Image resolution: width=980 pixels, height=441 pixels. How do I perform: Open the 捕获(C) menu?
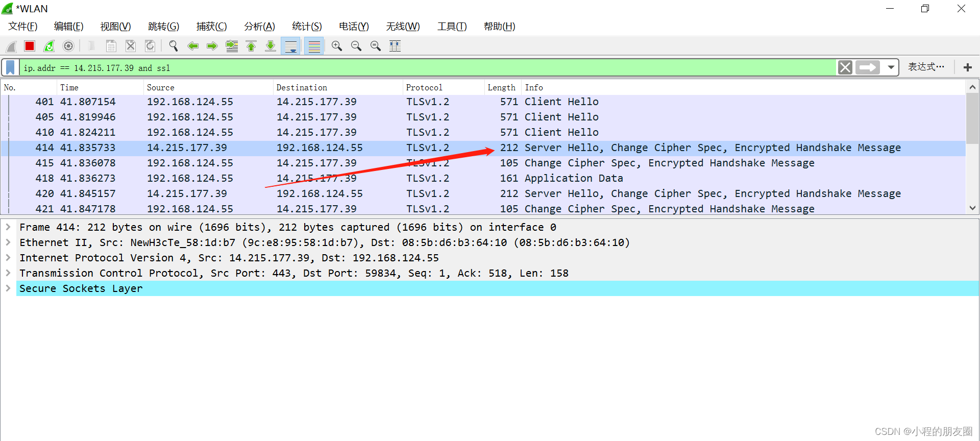pos(212,27)
